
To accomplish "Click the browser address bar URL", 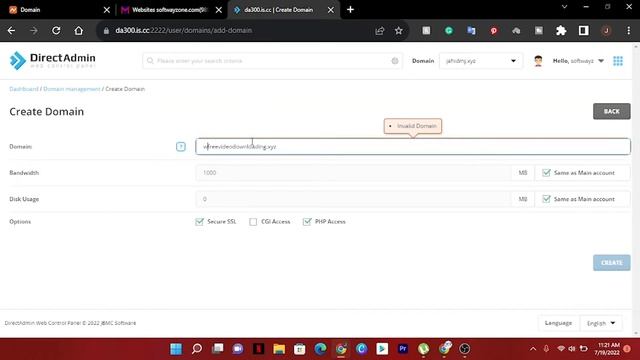I will (184, 31).
